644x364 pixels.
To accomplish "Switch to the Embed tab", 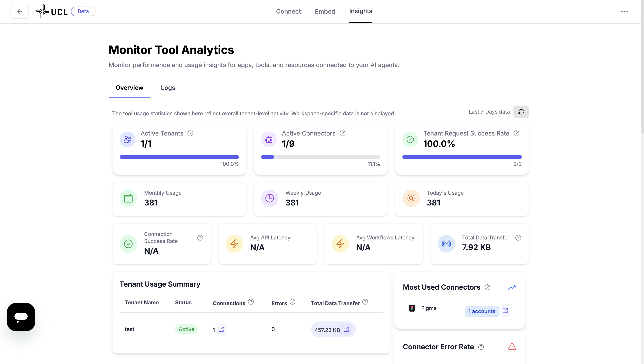I will tap(325, 11).
